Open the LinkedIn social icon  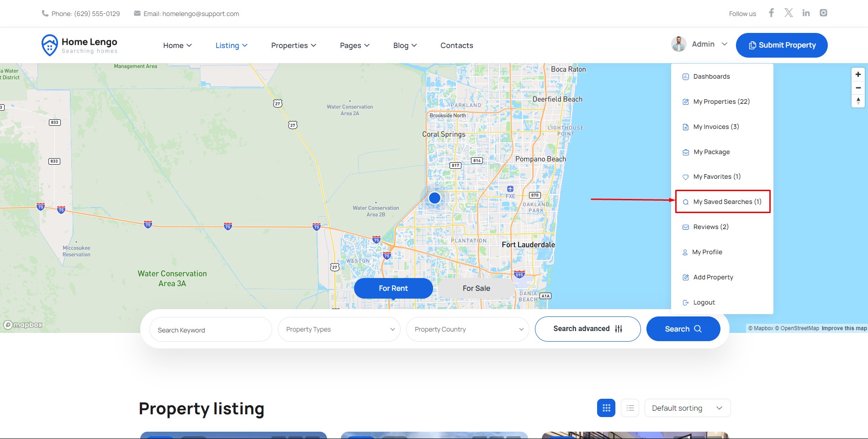click(x=806, y=13)
